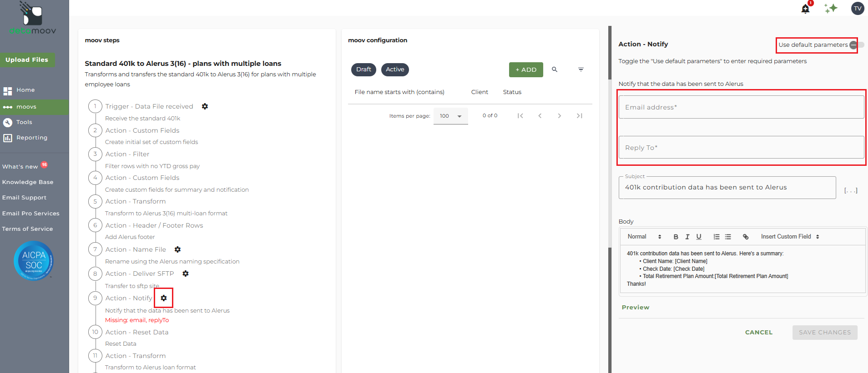The image size is (868, 373).
Task: Open the TV user avatar menu
Action: pyautogui.click(x=858, y=8)
